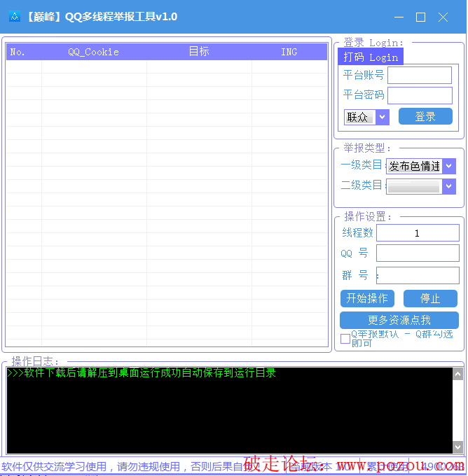Click the QQ 号 input field

tap(418, 253)
